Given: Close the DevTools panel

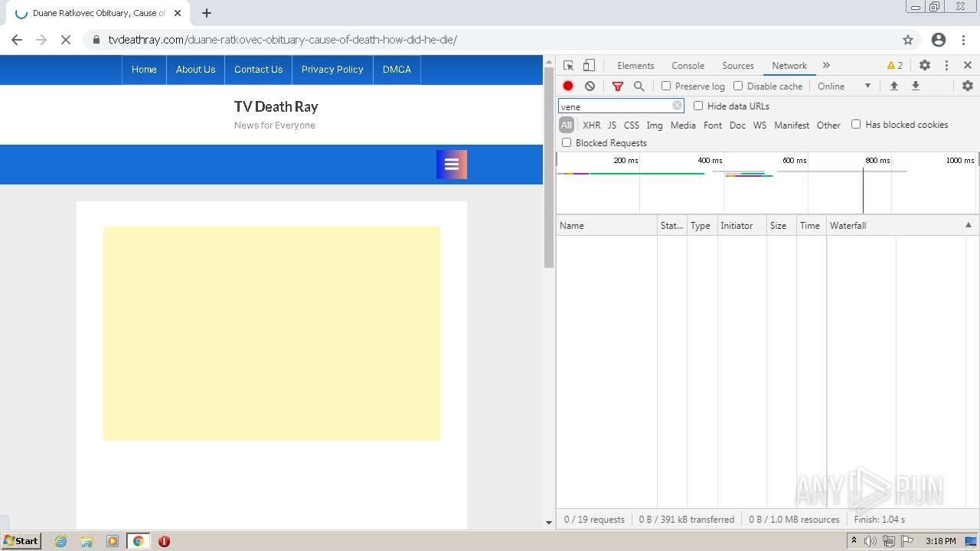Looking at the screenshot, I should [x=968, y=66].
